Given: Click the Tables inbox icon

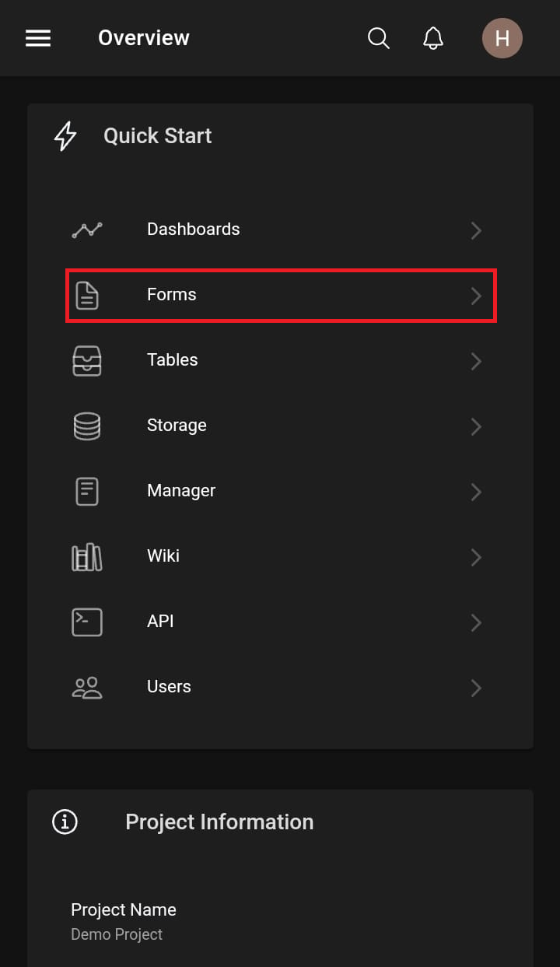Looking at the screenshot, I should coord(87,361).
